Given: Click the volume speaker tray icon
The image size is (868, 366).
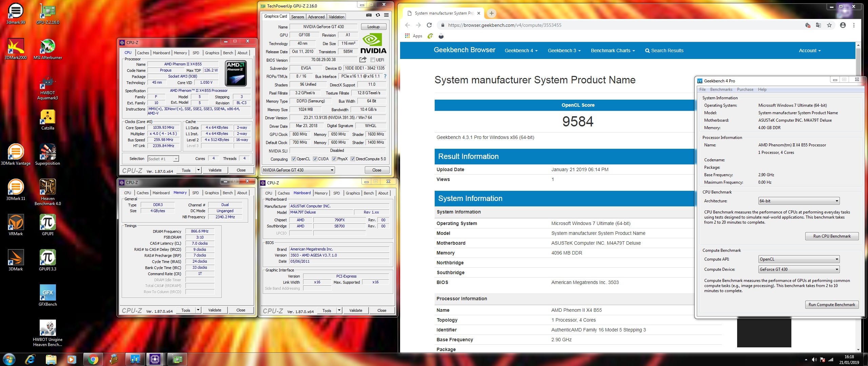Looking at the screenshot, I should click(x=814, y=360).
